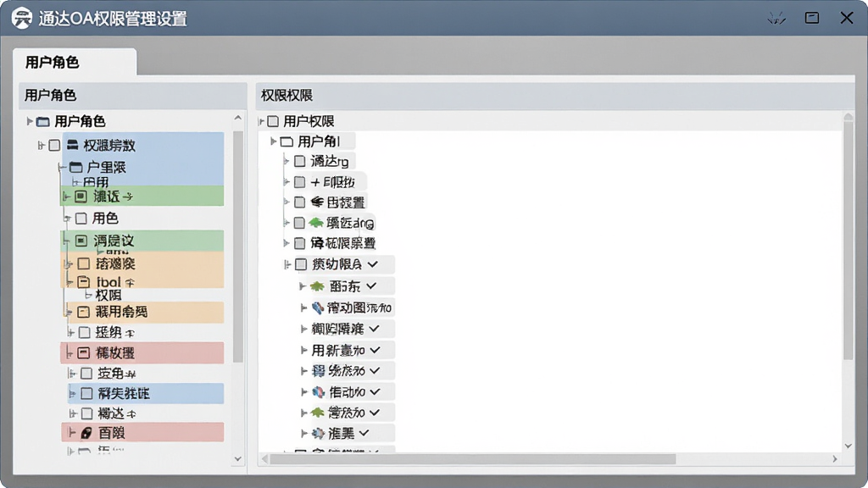
Task: Click the horizontal scrollbar right arrow
Action: 835,458
